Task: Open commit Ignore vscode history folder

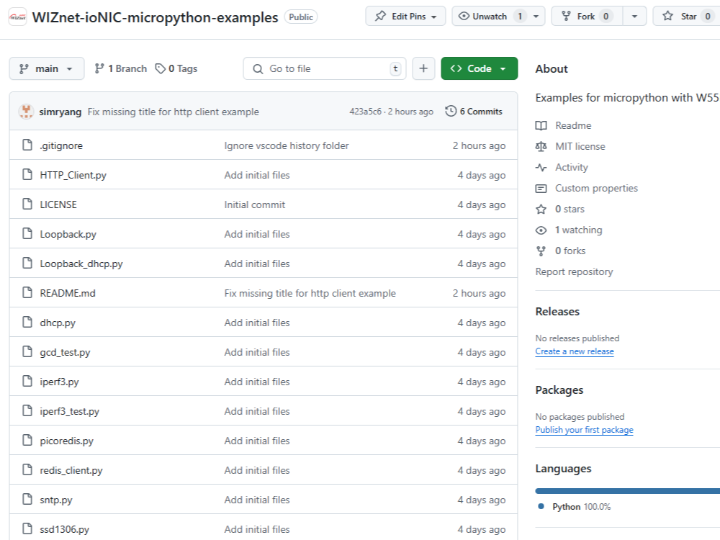Action: click(x=287, y=146)
